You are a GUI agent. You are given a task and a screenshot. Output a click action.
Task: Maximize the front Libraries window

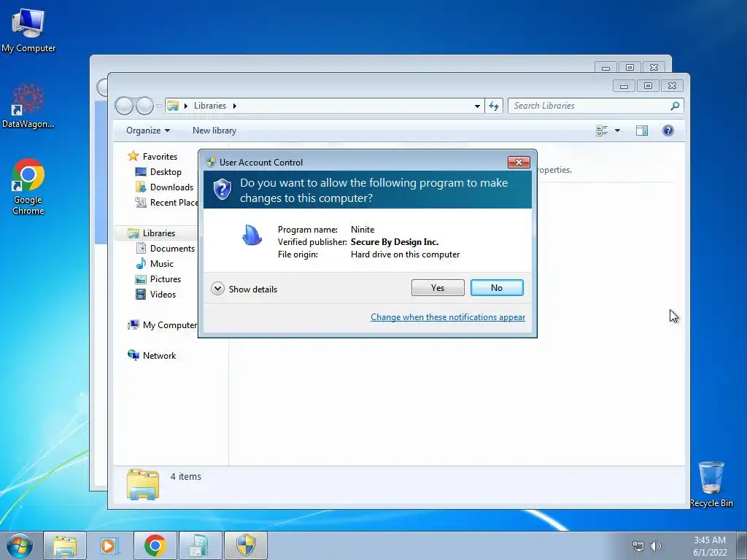point(648,86)
